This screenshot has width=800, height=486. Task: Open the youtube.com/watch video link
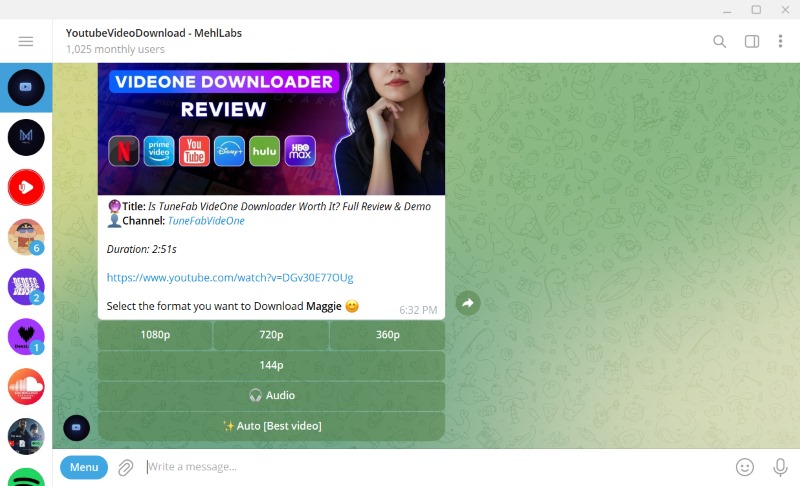(230, 277)
